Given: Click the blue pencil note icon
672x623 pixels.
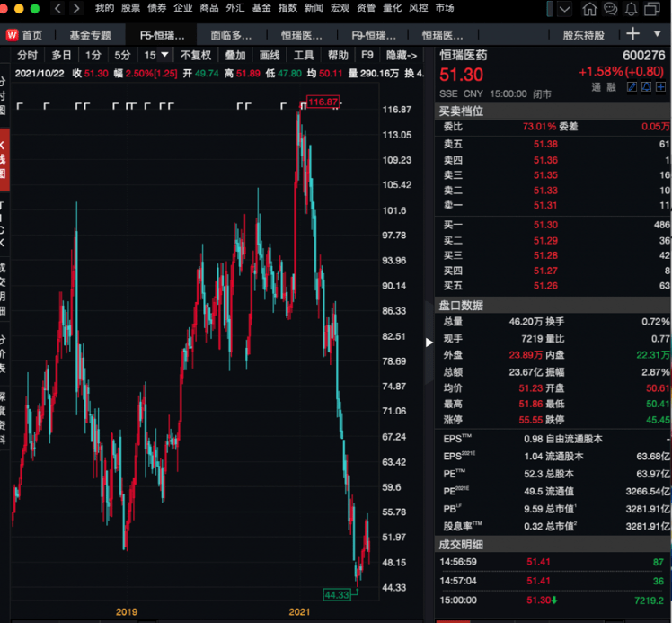Looking at the screenshot, I should click(632, 87).
